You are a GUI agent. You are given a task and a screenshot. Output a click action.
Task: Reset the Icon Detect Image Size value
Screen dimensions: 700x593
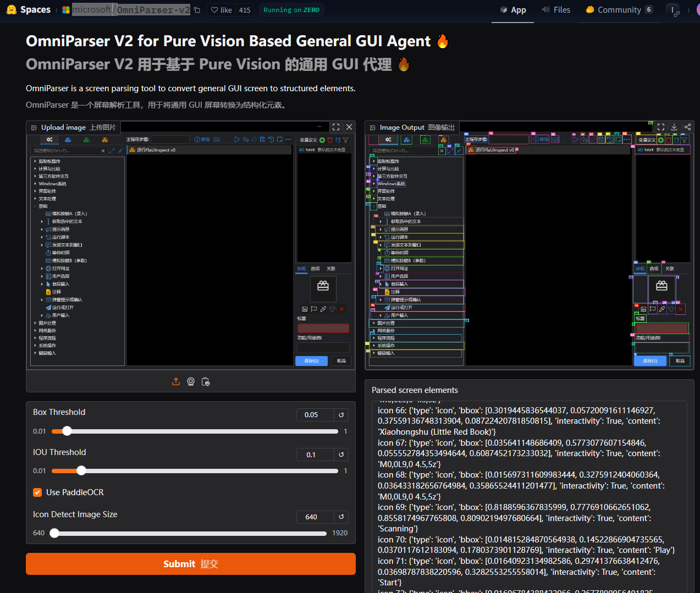[x=341, y=517]
